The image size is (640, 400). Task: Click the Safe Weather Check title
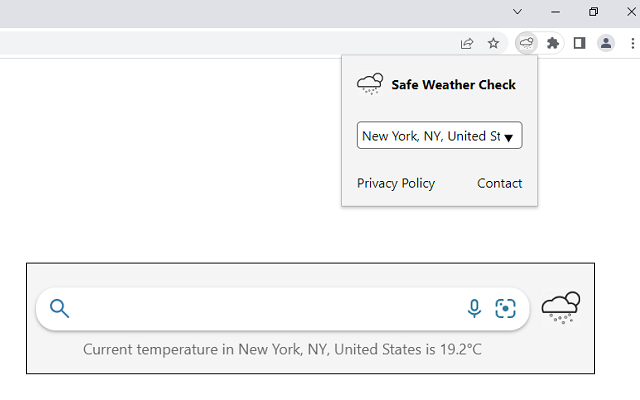pos(453,85)
